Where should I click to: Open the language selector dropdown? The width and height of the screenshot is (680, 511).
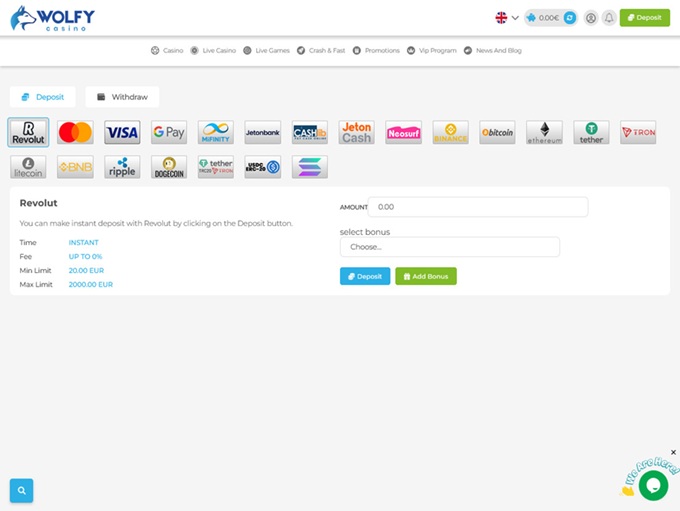pos(507,17)
